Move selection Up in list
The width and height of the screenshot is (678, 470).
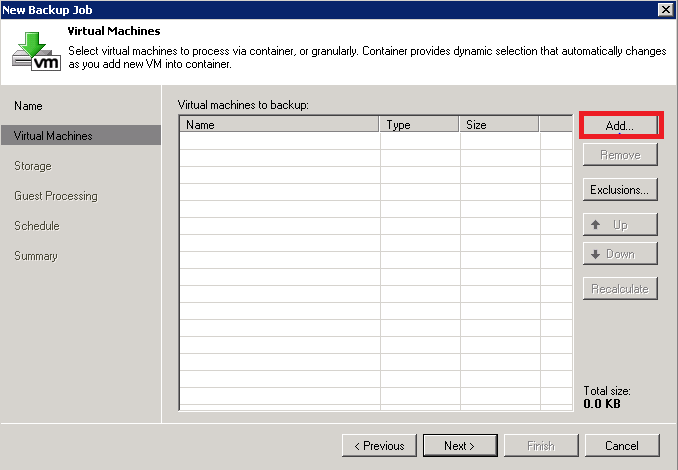click(620, 224)
